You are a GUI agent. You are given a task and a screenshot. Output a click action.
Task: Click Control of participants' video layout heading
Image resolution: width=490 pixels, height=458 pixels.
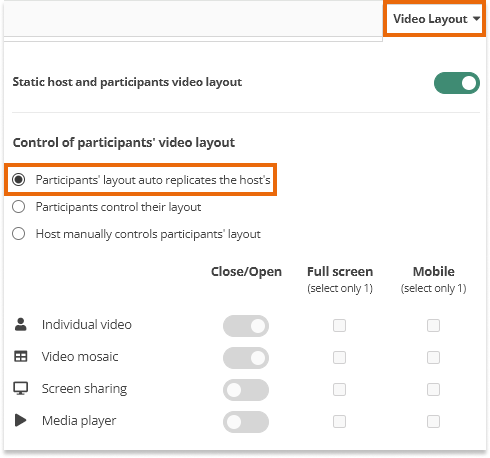coord(124,143)
